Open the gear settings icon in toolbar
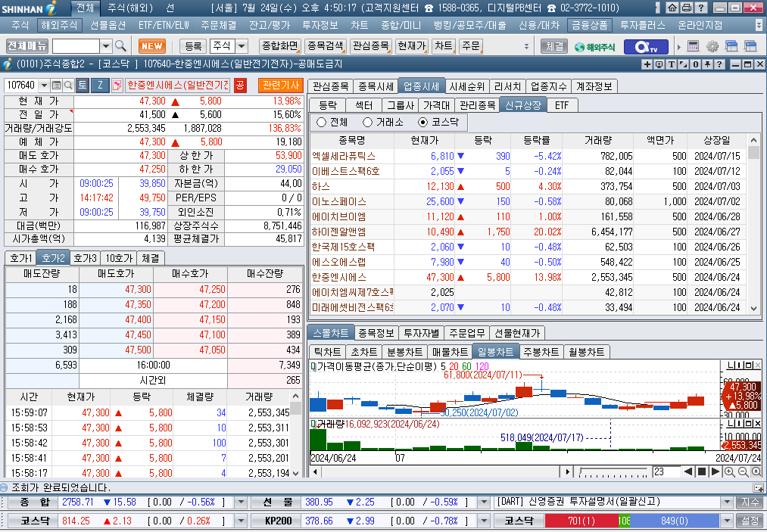Screen dimensions: 767x532 [712, 46]
